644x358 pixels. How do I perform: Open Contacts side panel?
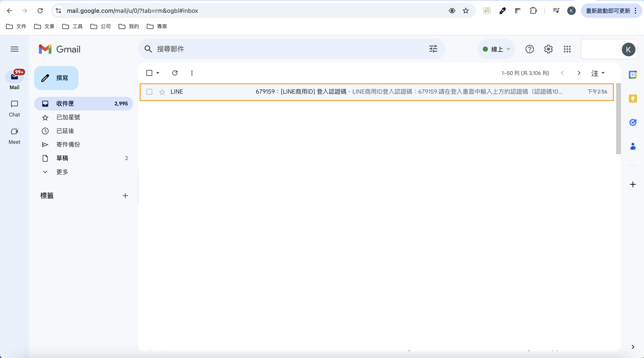click(633, 146)
